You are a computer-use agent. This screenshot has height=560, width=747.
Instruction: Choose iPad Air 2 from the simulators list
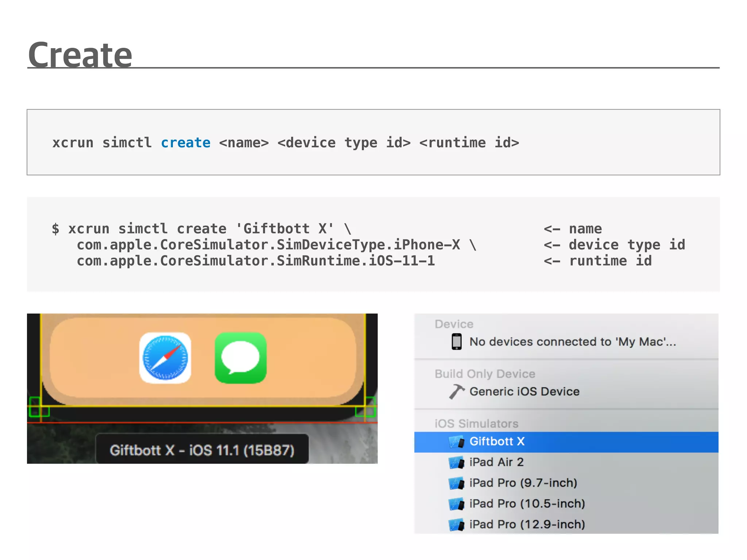[496, 462]
